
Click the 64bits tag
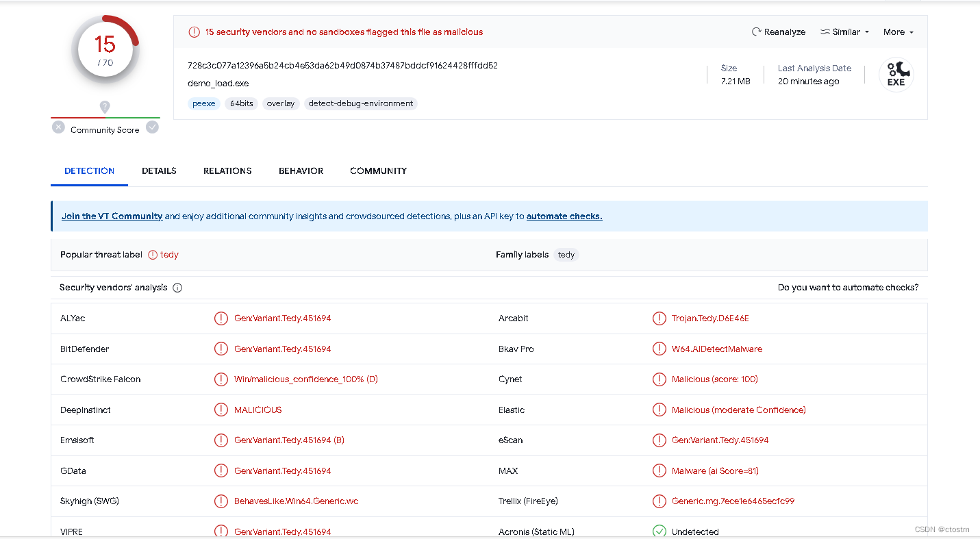pos(242,104)
